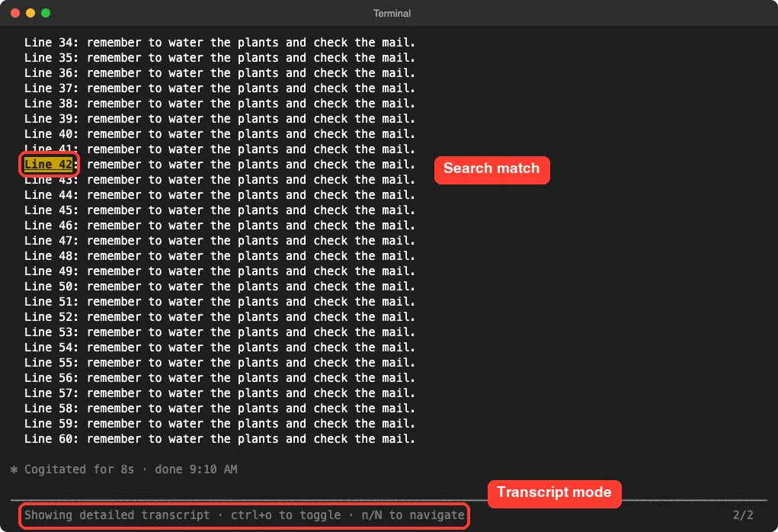This screenshot has width=778, height=532.
Task: Click the asterisk icon before 'Cogitated'
Action: pos(14,470)
